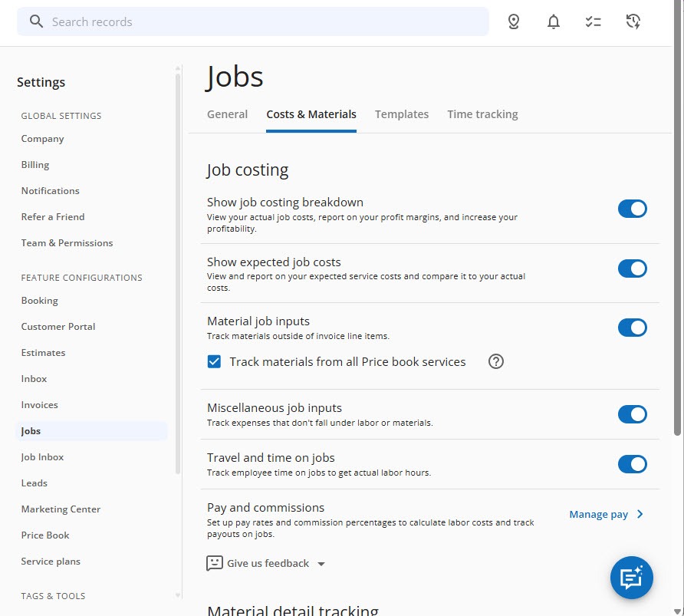Screen dimensions: 684x616
Task: Click the sidebar scroll-down arrow
Action: click(x=178, y=595)
